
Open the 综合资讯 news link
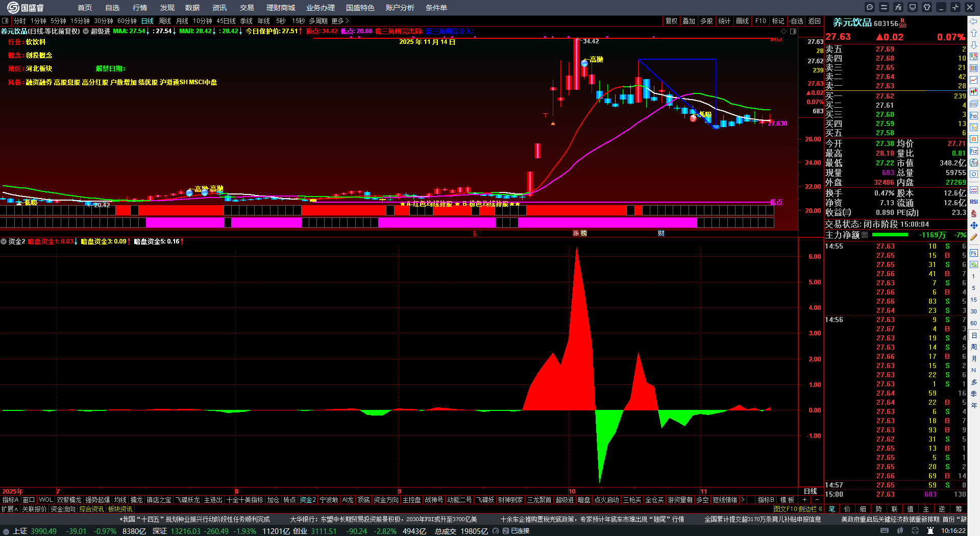pyautogui.click(x=91, y=509)
